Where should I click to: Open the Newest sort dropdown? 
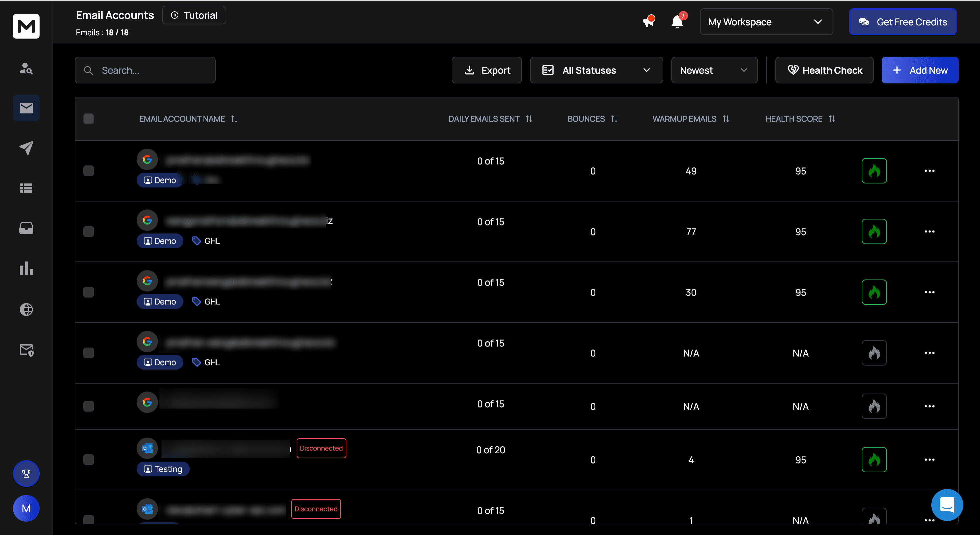(x=714, y=70)
